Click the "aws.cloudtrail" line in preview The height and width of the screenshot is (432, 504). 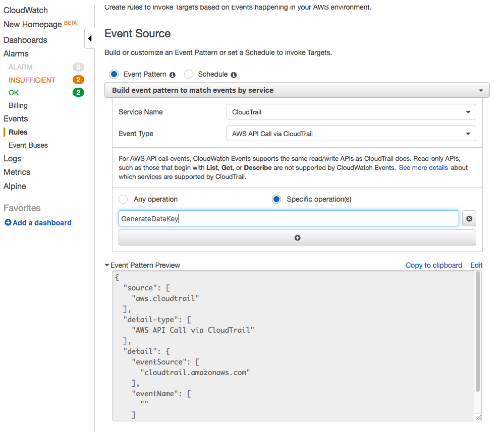tap(165, 298)
